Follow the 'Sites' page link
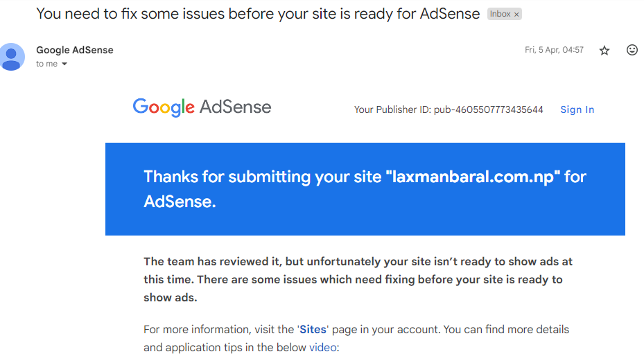The height and width of the screenshot is (354, 644). point(312,330)
